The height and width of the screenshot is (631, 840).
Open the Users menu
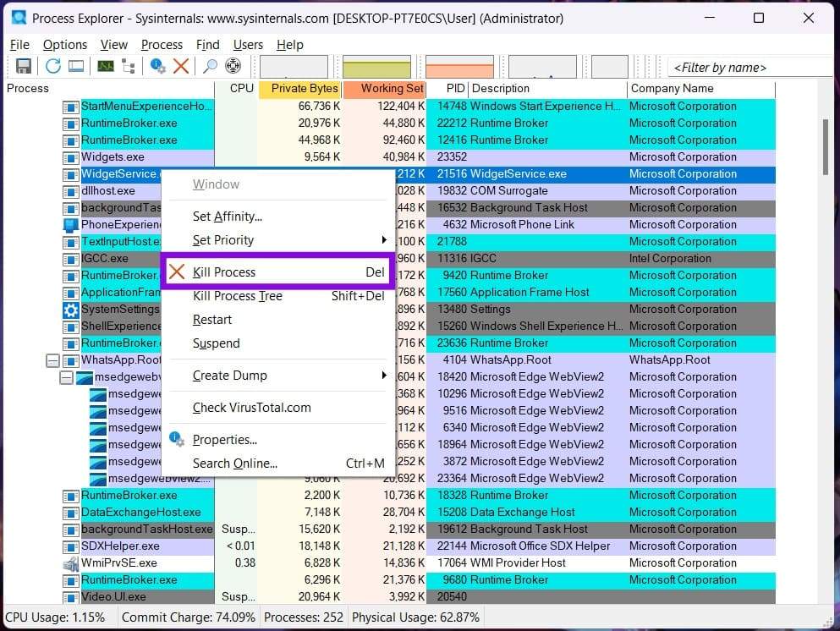[248, 45]
